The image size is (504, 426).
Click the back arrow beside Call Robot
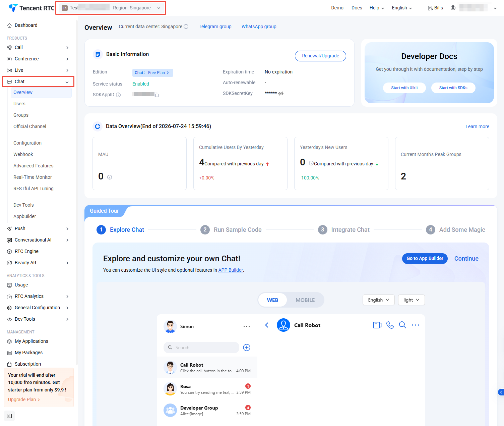coord(267,325)
